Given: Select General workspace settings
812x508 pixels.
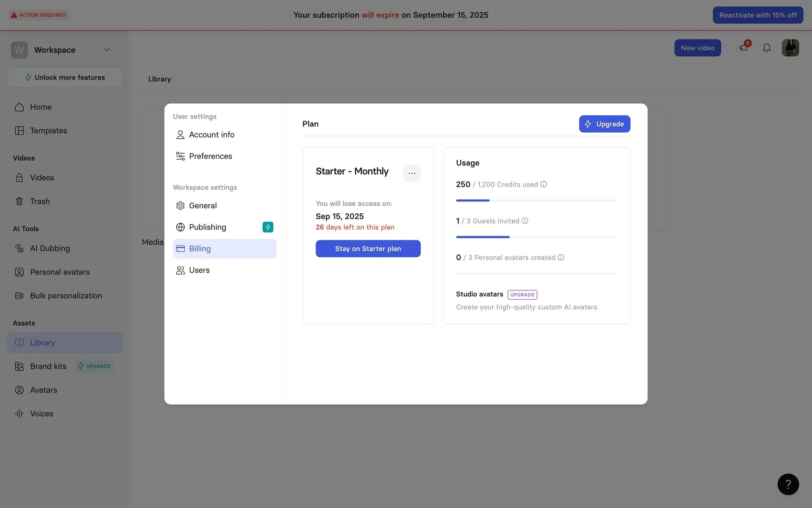Looking at the screenshot, I should [225, 206].
